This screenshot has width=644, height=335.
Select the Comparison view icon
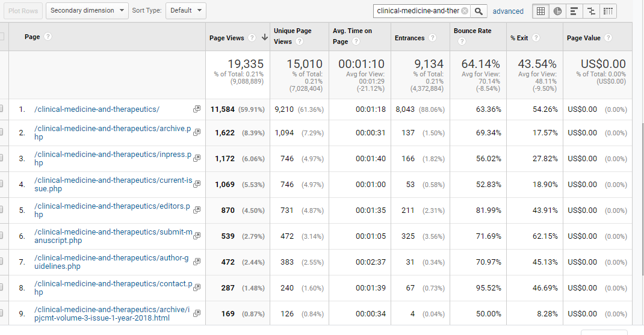click(x=591, y=11)
